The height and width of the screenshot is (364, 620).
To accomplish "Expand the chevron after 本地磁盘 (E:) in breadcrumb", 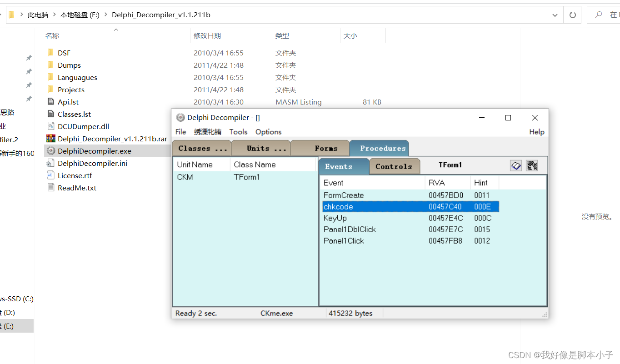I will click(105, 15).
